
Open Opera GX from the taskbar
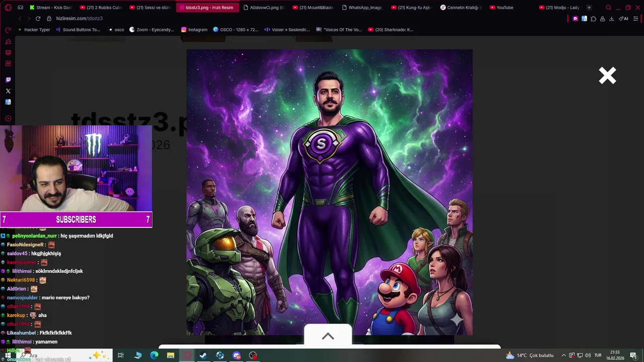pos(187,355)
